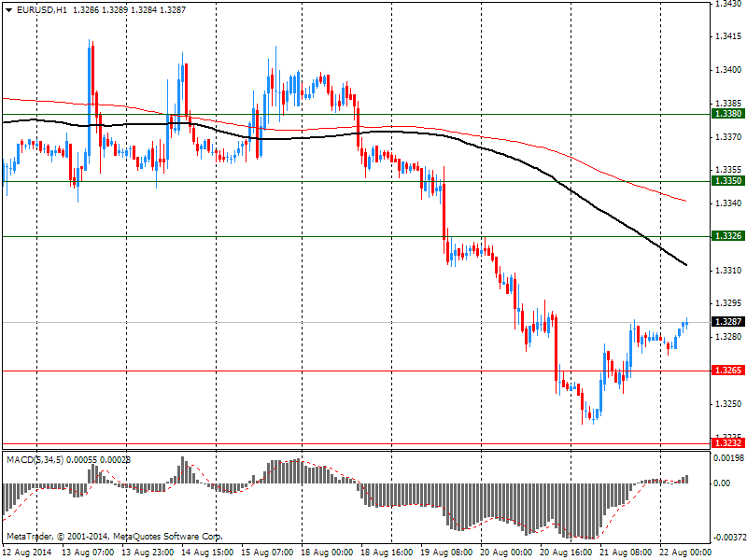Viewport: 747px width, 560px height.
Task: Click the 1.3250 price axis label
Action: point(728,404)
